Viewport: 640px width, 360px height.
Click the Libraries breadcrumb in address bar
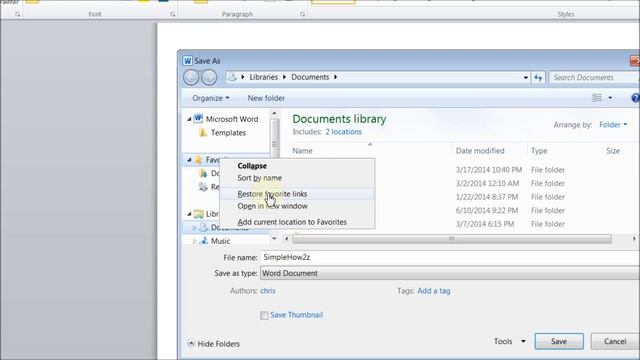point(263,77)
